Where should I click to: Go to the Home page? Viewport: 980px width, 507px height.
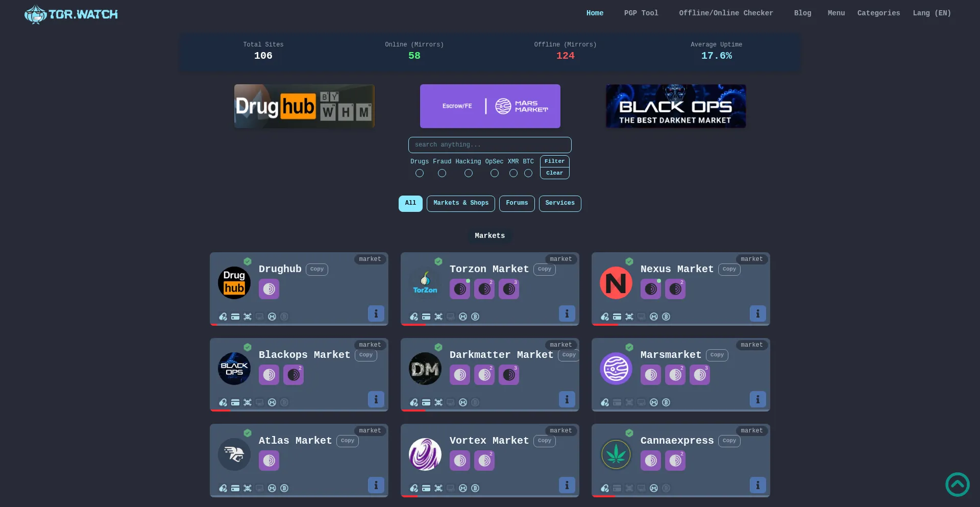tap(595, 13)
